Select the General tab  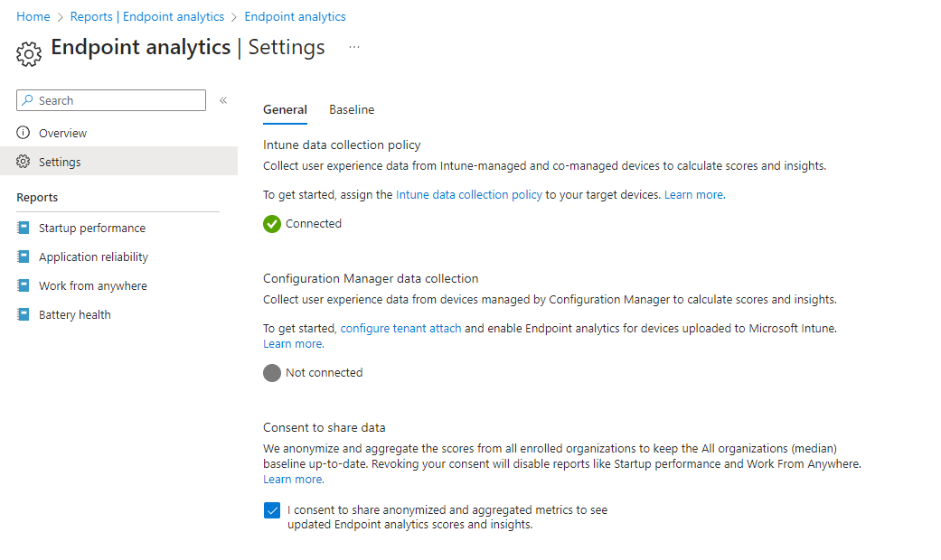285,110
